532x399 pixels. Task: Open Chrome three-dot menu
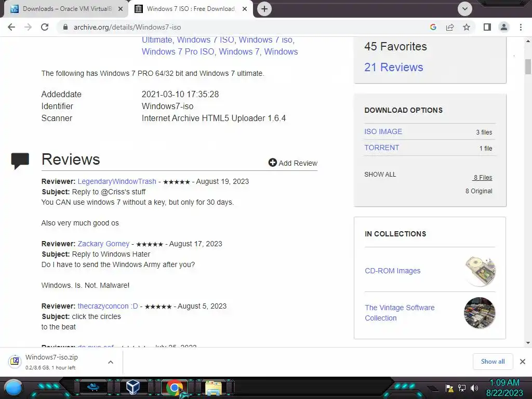[521, 27]
